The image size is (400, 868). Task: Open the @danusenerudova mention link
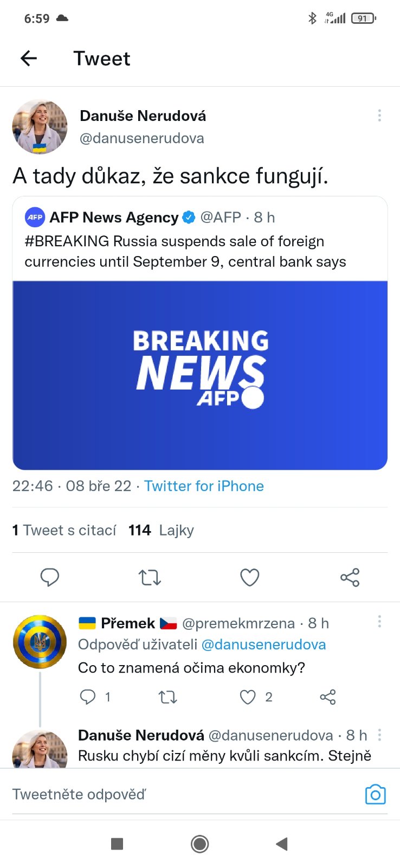pos(263,644)
